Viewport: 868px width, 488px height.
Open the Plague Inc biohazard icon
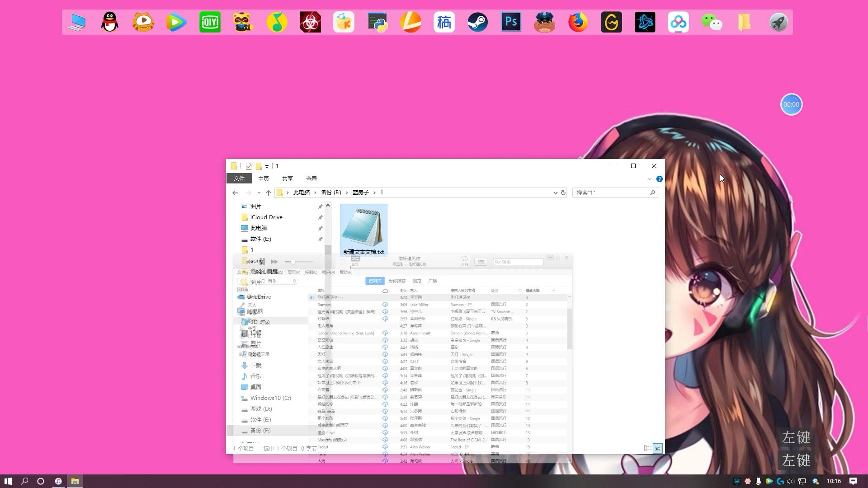click(x=310, y=22)
